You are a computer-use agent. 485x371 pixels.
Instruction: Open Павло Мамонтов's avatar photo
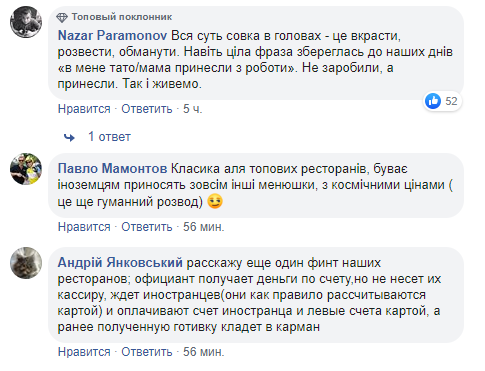coord(26,169)
